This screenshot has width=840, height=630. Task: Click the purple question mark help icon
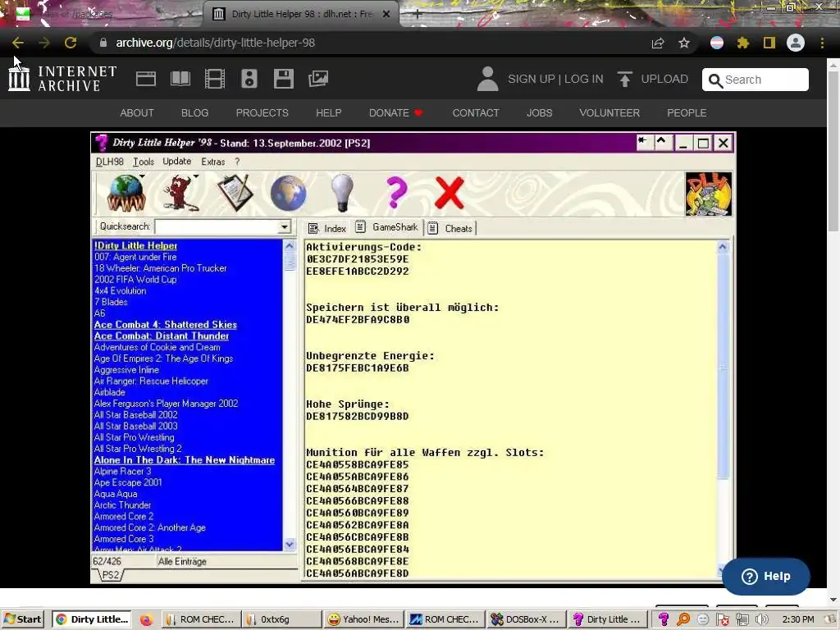(x=396, y=192)
